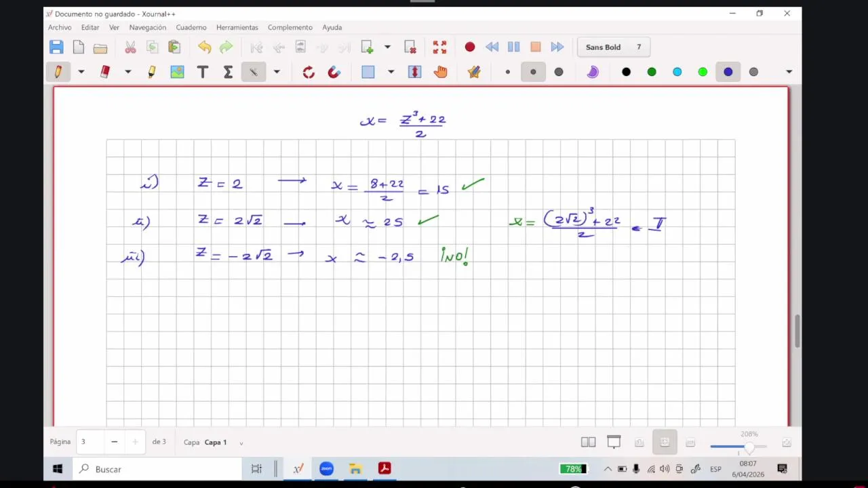Click the default tool star icon
The image size is (868, 488).
[474, 72]
